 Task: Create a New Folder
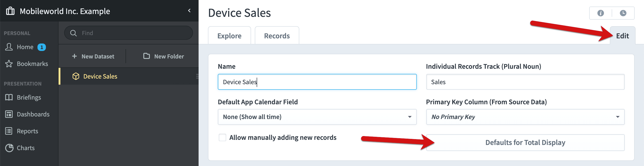[x=163, y=56]
